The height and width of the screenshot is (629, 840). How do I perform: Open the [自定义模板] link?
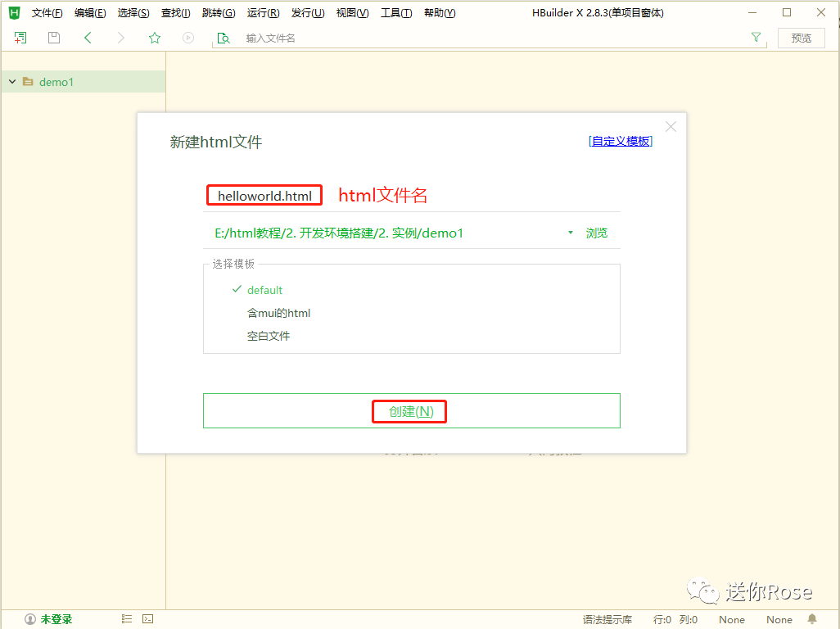click(620, 140)
